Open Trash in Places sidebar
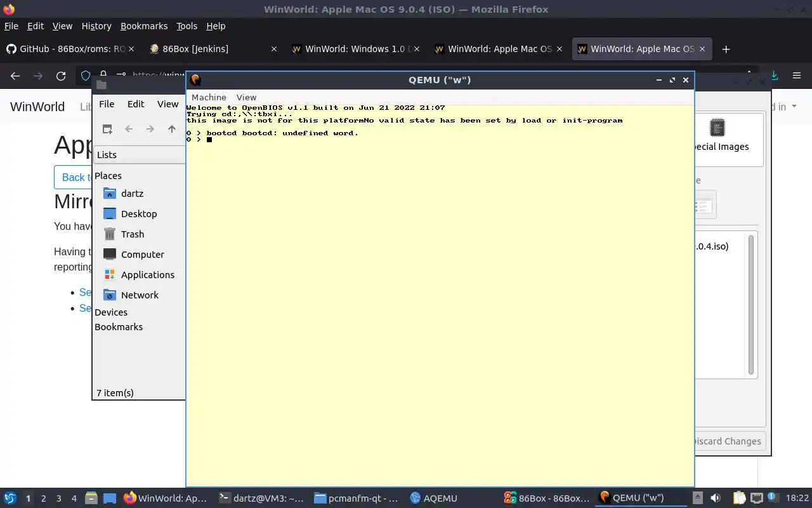The image size is (812, 508). (x=133, y=234)
